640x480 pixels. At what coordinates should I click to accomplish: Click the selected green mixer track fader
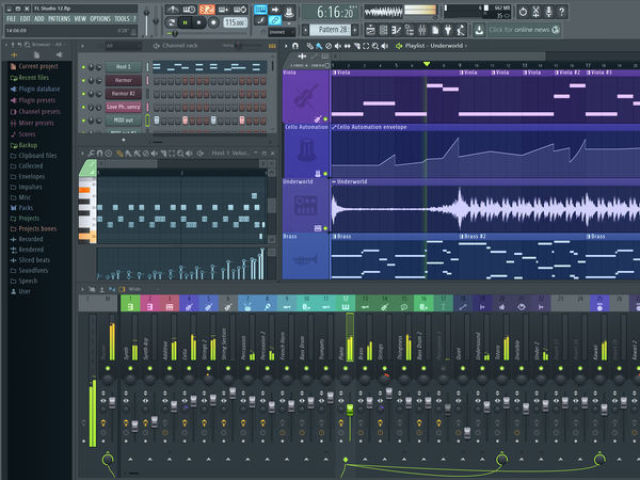click(350, 410)
